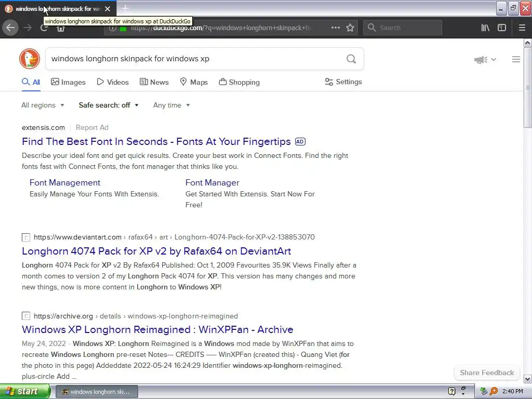Click the Windows Start button
Image resolution: width=532 pixels, height=399 pixels.
25,391
